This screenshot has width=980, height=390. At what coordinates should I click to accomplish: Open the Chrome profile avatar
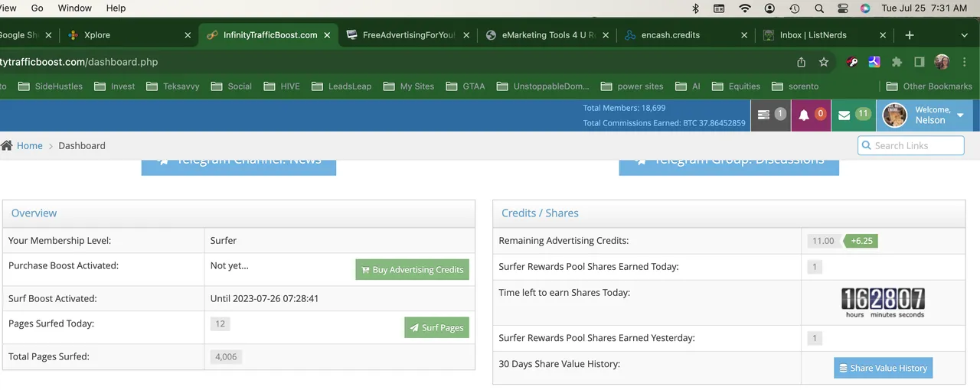coord(942,62)
